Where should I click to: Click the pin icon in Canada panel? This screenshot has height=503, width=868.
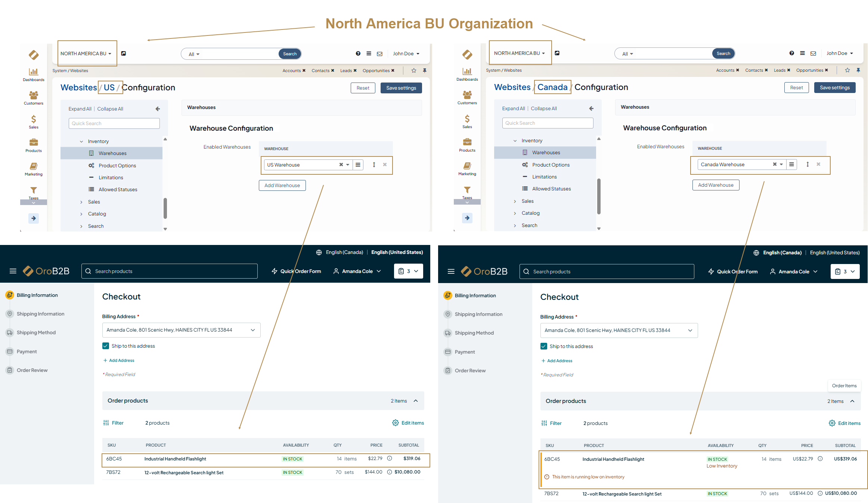[x=858, y=70]
